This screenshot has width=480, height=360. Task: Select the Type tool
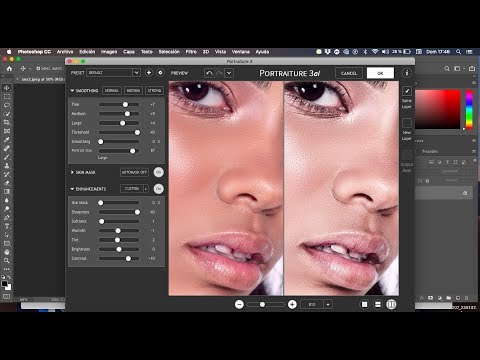pos(6,226)
